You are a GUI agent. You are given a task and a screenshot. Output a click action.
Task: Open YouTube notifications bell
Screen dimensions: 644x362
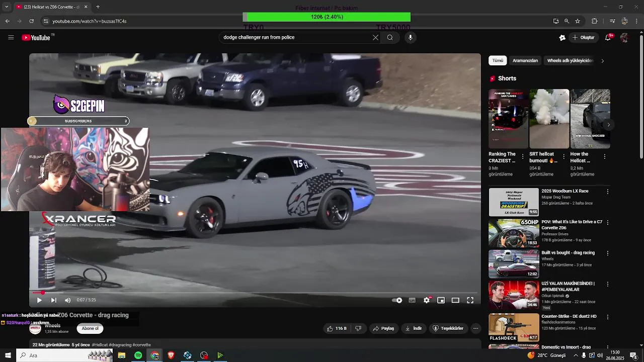[608, 38]
